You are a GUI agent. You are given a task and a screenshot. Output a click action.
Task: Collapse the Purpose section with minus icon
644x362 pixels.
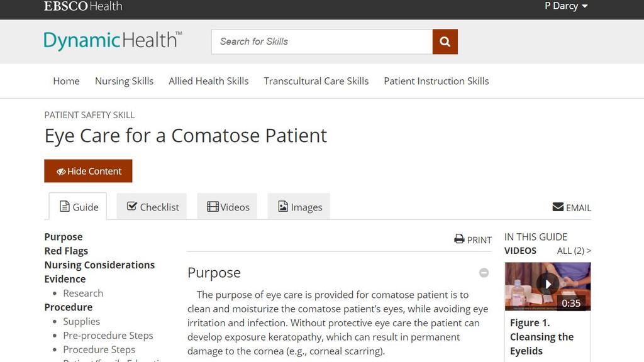484,273
